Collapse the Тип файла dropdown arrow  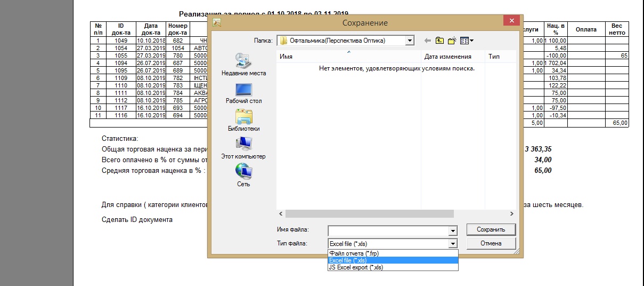(453, 244)
